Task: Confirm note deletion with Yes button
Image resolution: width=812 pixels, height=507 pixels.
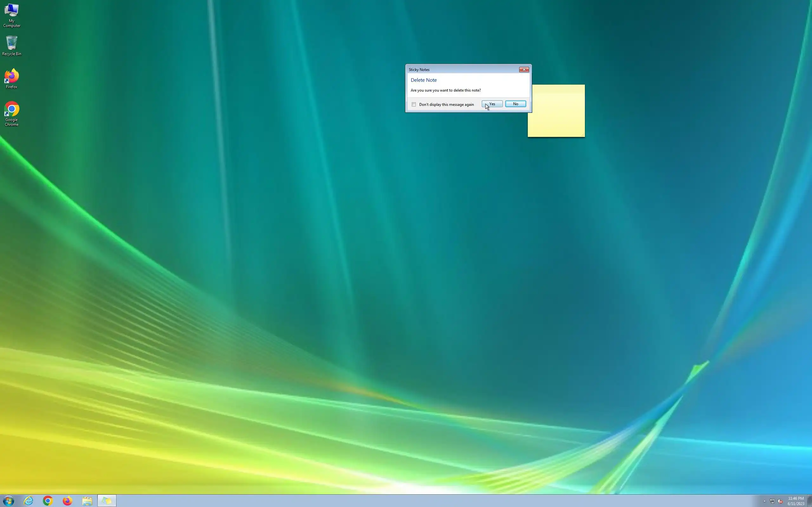Action: pos(492,104)
